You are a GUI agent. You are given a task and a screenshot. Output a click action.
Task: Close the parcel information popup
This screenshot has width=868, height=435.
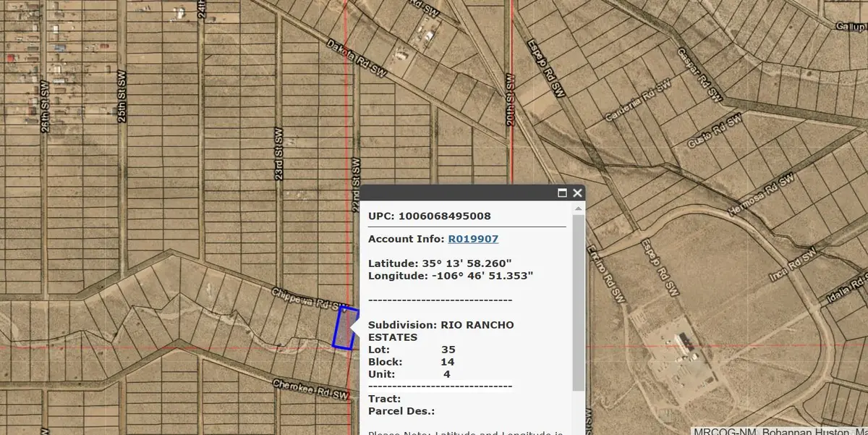pos(576,193)
